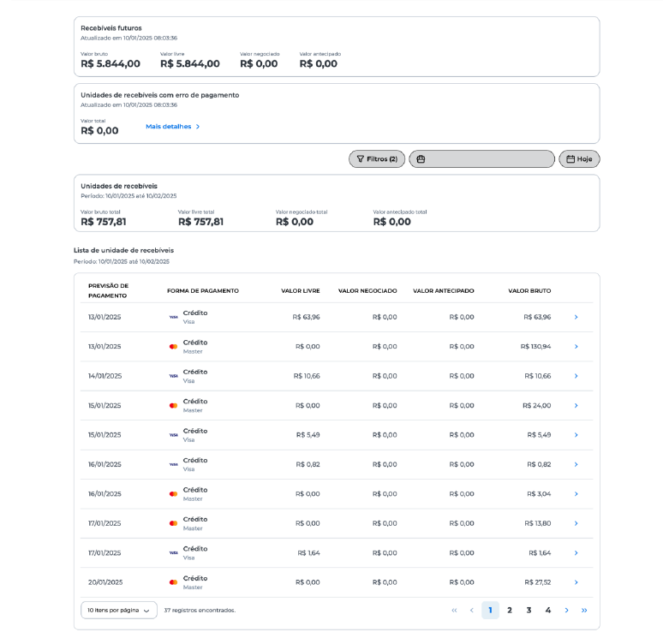Click the 37 registros encontrados text
Screen dimensions: 669x644
coord(200,611)
